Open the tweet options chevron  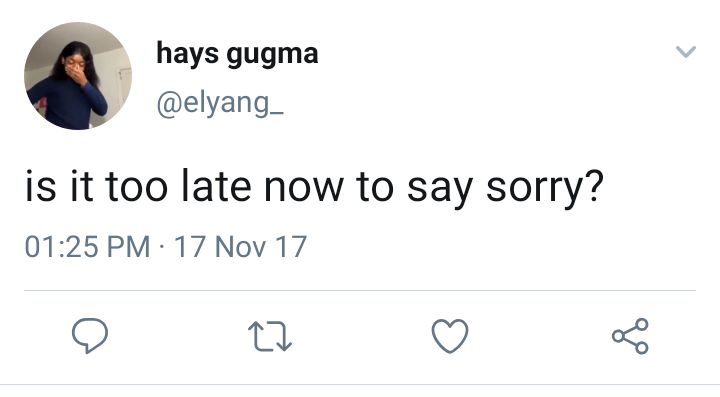coord(686,51)
